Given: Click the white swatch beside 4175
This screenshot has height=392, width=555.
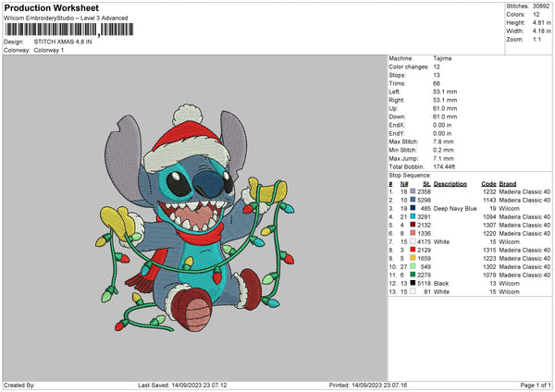Looking at the screenshot, I should click(x=413, y=241).
